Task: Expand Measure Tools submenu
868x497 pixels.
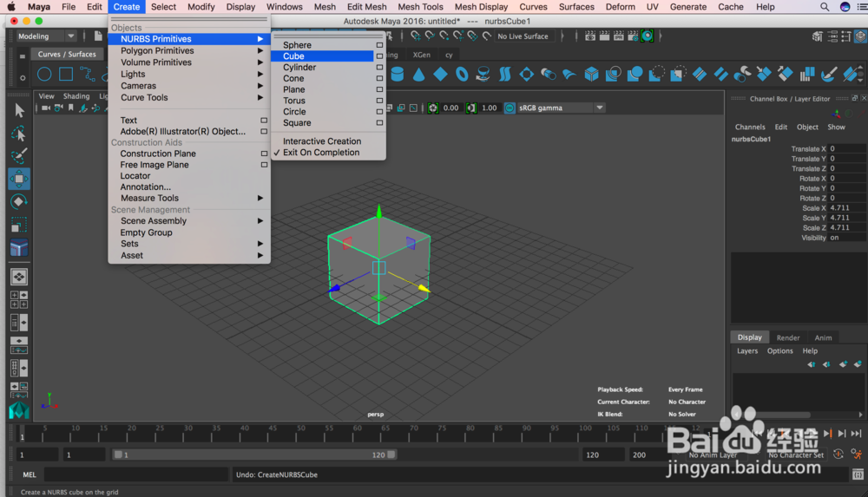Action: (x=189, y=198)
